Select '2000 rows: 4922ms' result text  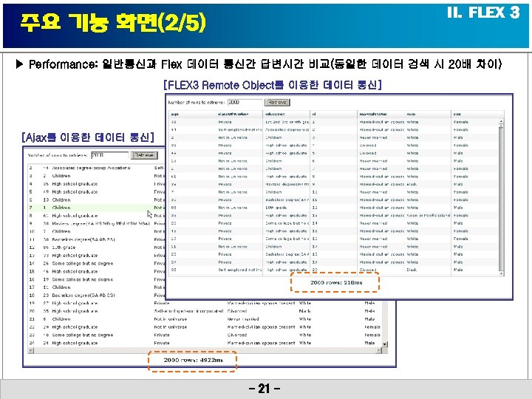coord(193,360)
